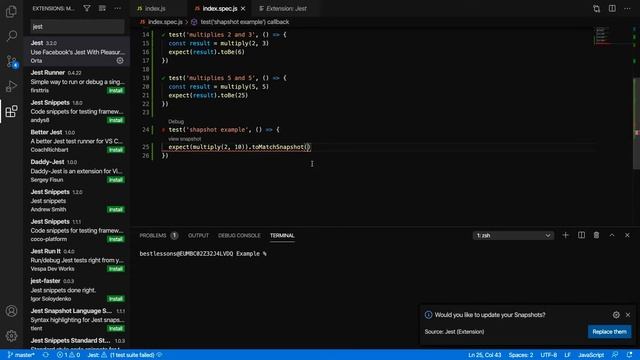Open the Accounts menu icon
640x360 pixels.
11,311
